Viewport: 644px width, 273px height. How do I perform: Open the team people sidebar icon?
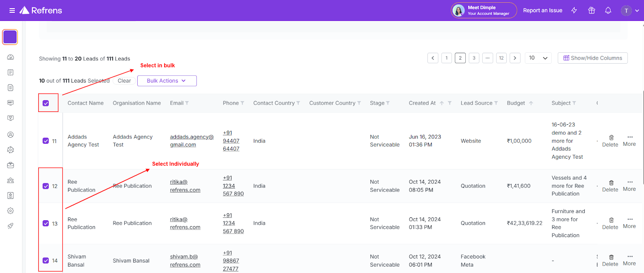(10, 180)
